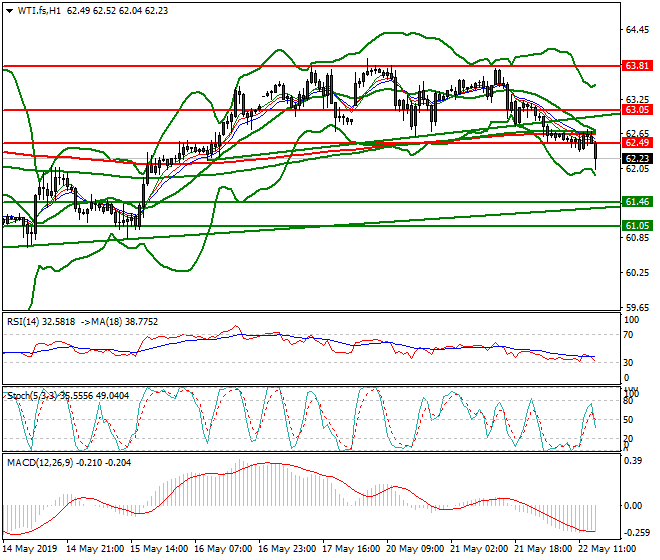Select the 63.05 red level label

pyautogui.click(x=637, y=110)
